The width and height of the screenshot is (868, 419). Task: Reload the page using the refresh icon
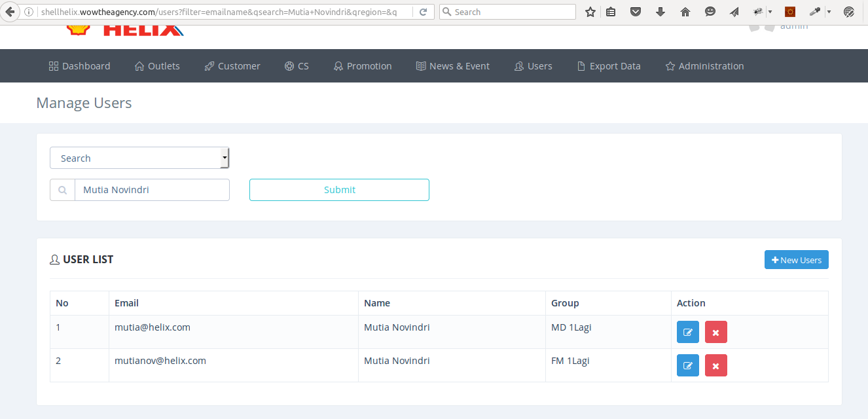pyautogui.click(x=424, y=12)
